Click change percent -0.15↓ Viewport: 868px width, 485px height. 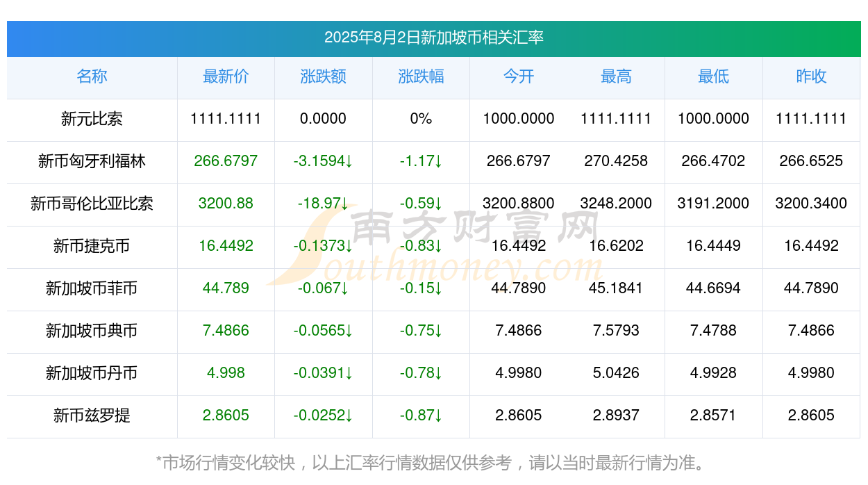click(421, 288)
